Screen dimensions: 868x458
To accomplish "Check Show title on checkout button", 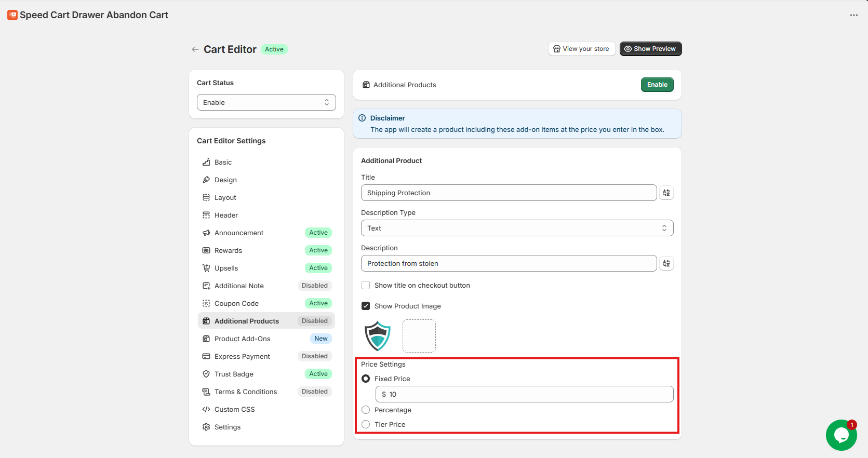I will tap(366, 285).
